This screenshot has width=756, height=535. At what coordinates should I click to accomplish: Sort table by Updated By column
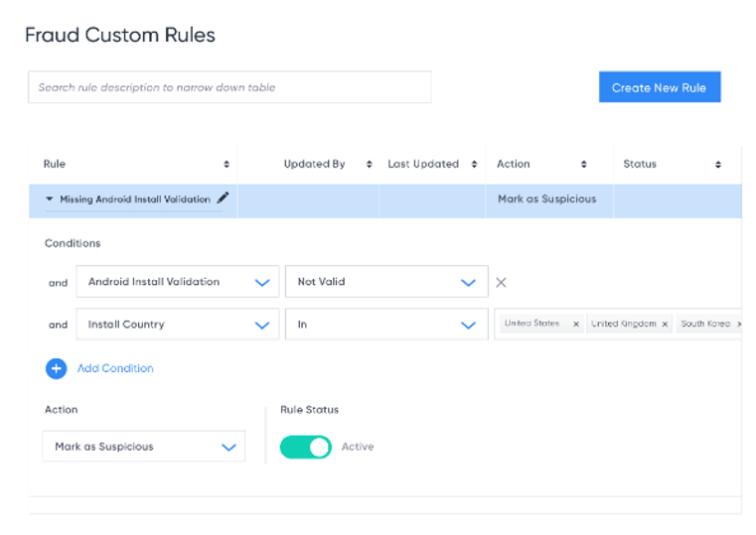click(x=370, y=165)
